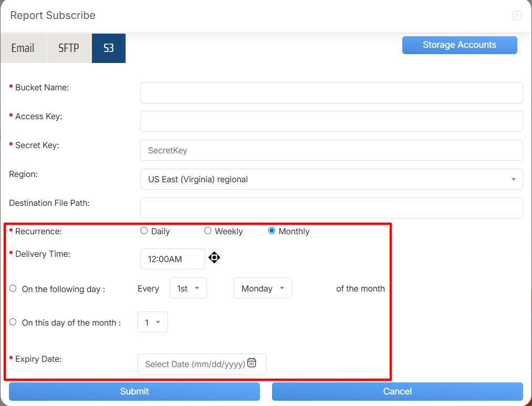
Task: Select the S3 tab
Action: pyautogui.click(x=108, y=48)
